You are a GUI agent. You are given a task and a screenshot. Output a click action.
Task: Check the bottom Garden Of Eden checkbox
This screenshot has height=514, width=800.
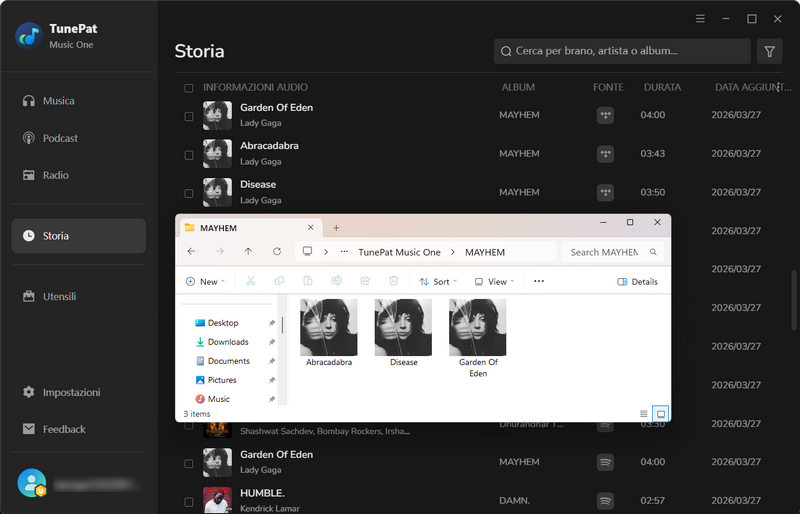[x=189, y=463]
